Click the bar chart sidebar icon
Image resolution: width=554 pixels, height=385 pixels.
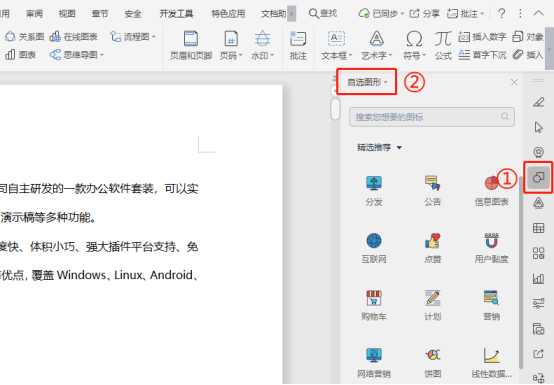point(538,278)
